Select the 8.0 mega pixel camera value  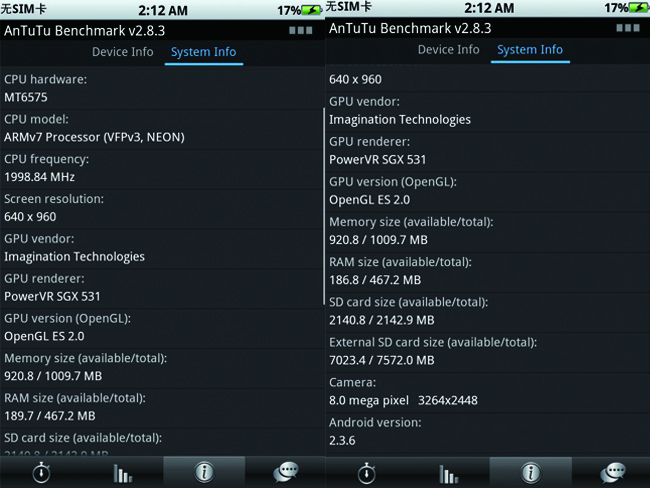pos(403,401)
